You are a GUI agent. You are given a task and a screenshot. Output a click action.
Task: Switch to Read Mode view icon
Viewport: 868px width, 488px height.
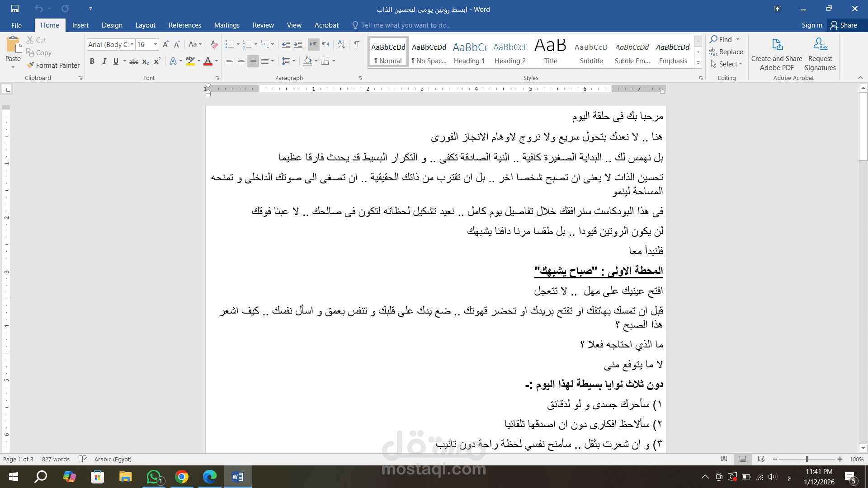[x=724, y=459]
